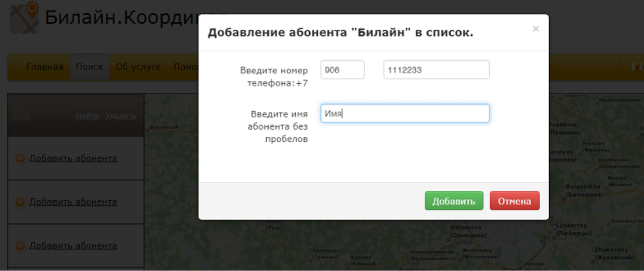Image resolution: width=644 pixels, height=271 pixels.
Task: Click the plus icon of the first Добавить абонента row
Action: (x=20, y=159)
